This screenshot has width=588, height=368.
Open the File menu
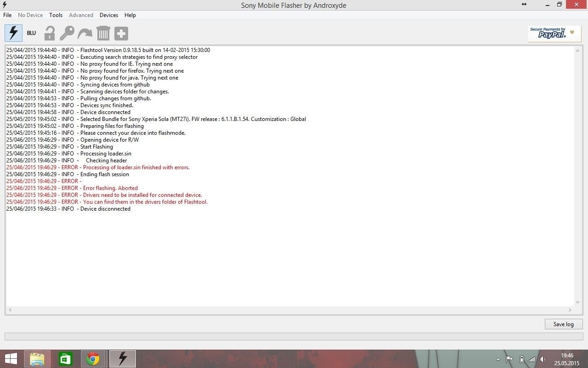7,15
